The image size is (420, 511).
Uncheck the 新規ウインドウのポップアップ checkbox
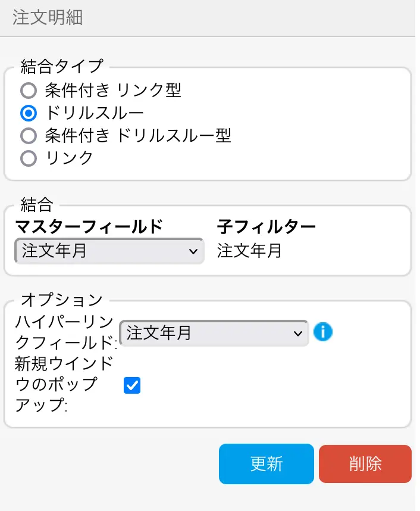[132, 385]
